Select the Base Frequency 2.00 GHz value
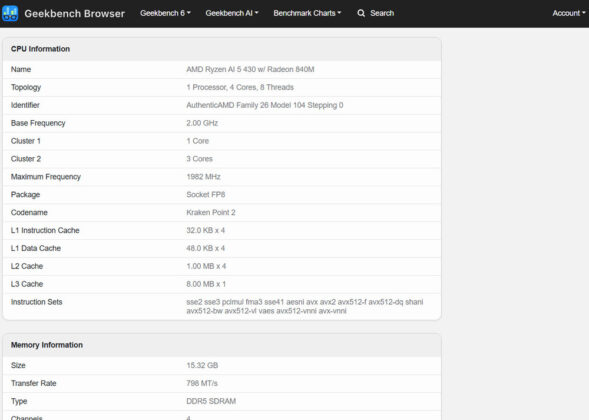Screen dimensions: 589x420 point(202,123)
